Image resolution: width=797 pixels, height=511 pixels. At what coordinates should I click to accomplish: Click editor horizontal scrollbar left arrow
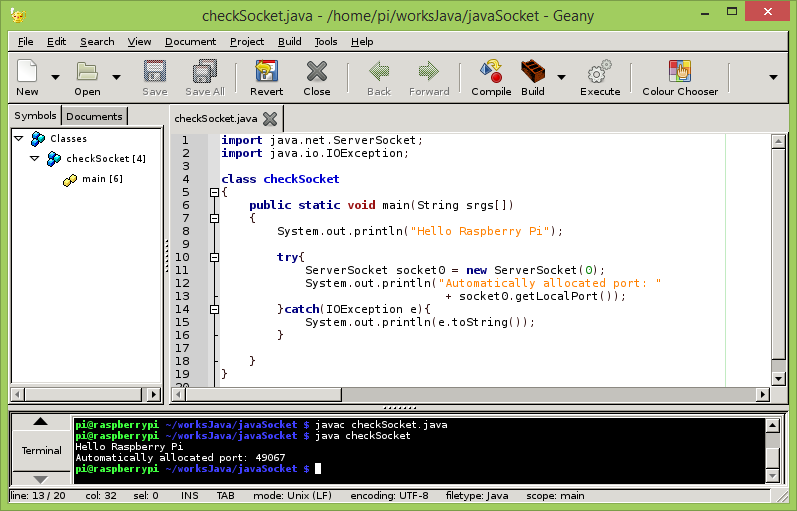[x=178, y=394]
